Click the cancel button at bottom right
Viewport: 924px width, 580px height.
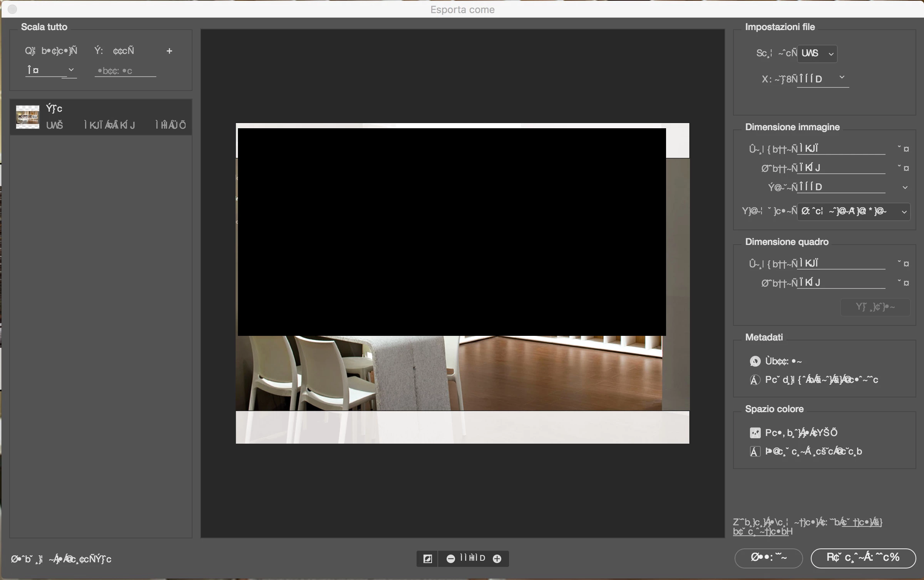tap(768, 558)
